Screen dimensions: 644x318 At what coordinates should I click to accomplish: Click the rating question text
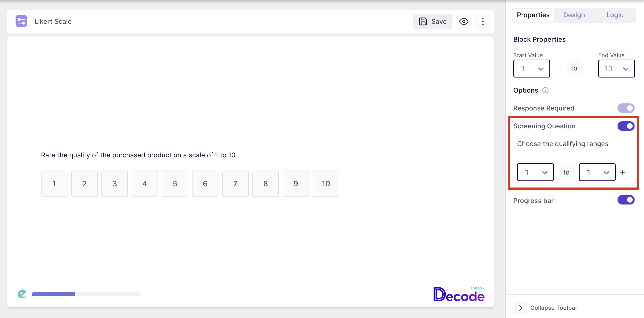[x=139, y=155]
